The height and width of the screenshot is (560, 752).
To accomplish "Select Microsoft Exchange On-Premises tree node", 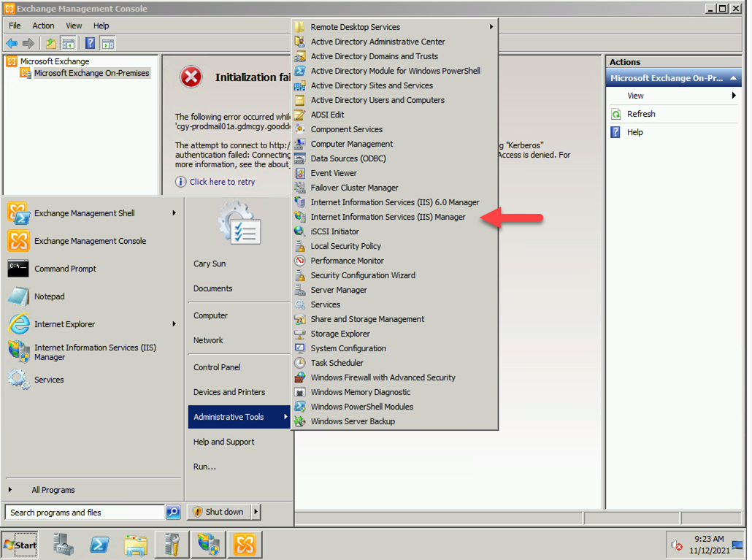I will (91, 73).
